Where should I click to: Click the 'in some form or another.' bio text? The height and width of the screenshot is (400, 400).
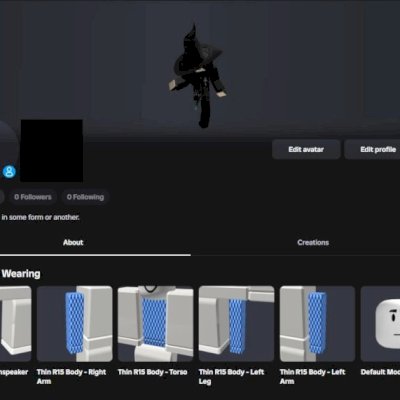click(x=40, y=217)
